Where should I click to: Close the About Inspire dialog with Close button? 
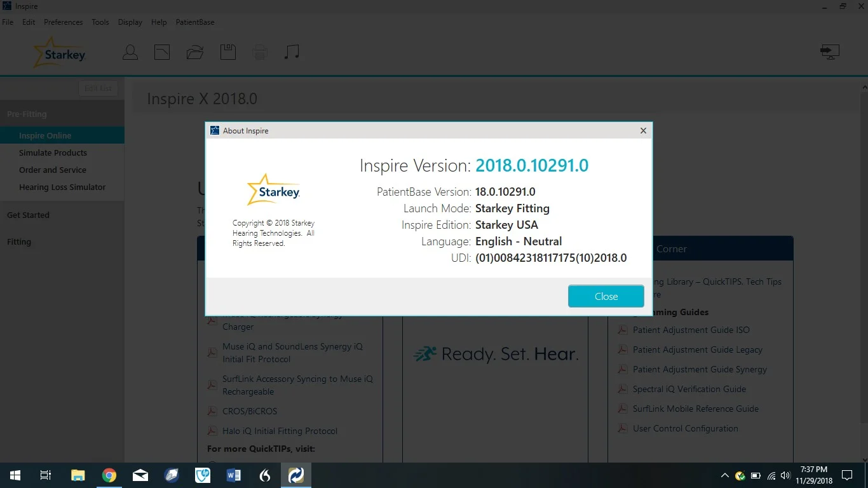[606, 296]
